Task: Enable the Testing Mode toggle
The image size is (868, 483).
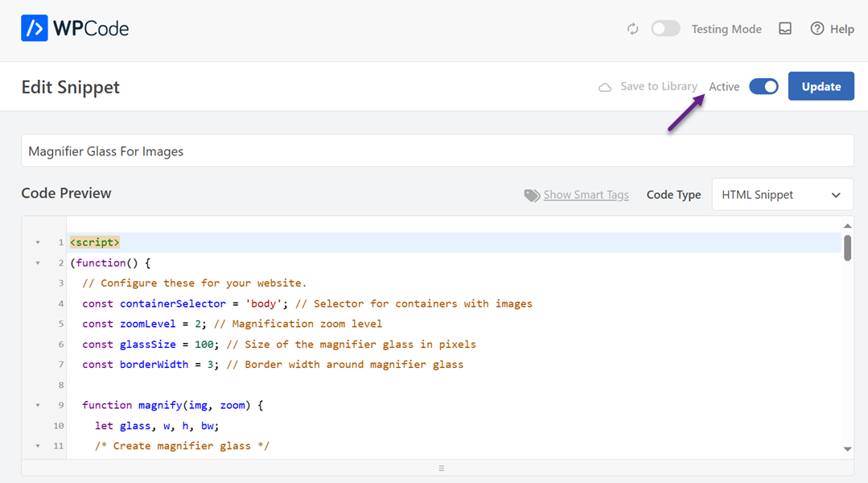Action: coord(665,29)
